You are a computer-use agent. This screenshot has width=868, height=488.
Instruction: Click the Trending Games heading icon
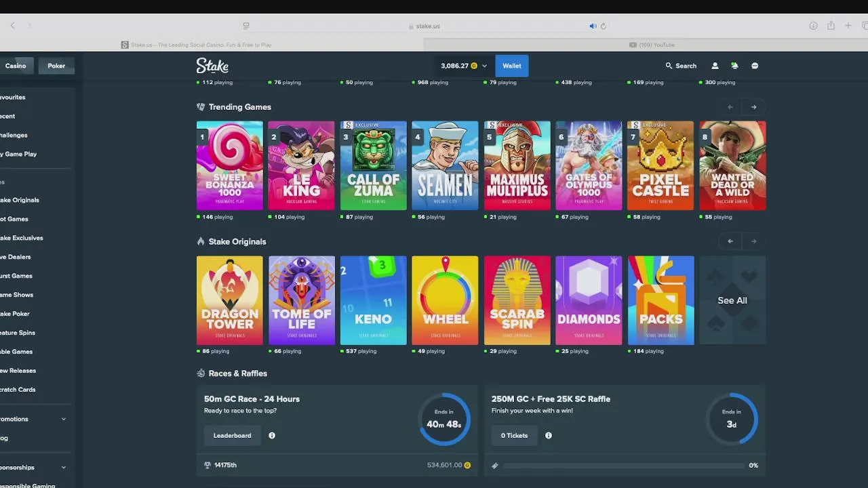click(x=201, y=107)
